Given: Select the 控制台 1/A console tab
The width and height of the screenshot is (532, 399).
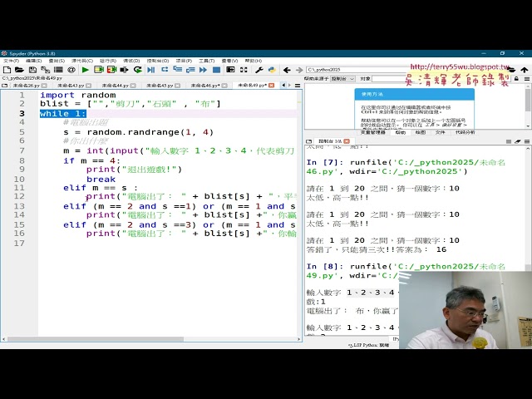Looking at the screenshot, I should (x=330, y=141).
